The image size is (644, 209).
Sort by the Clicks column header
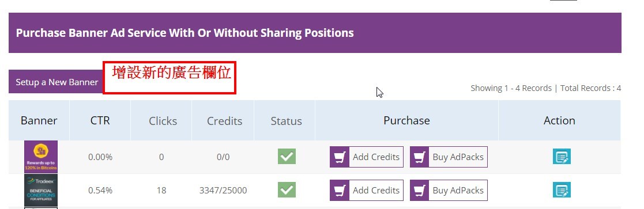point(163,121)
